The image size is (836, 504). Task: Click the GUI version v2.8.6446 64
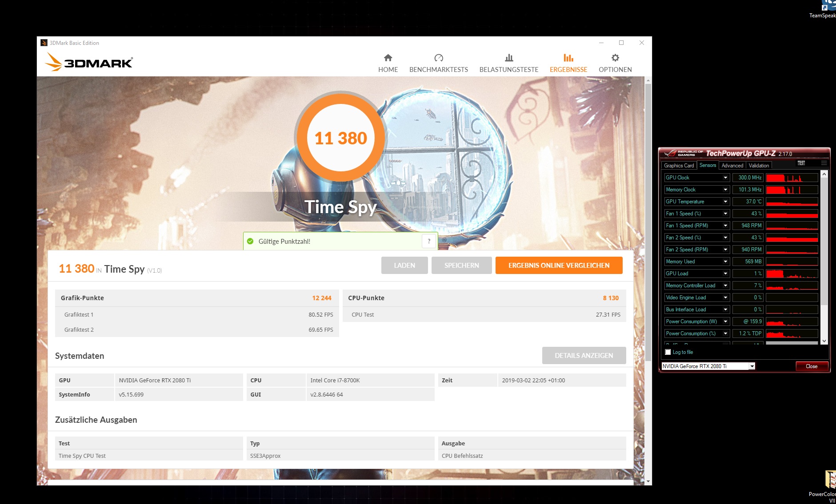pos(327,394)
